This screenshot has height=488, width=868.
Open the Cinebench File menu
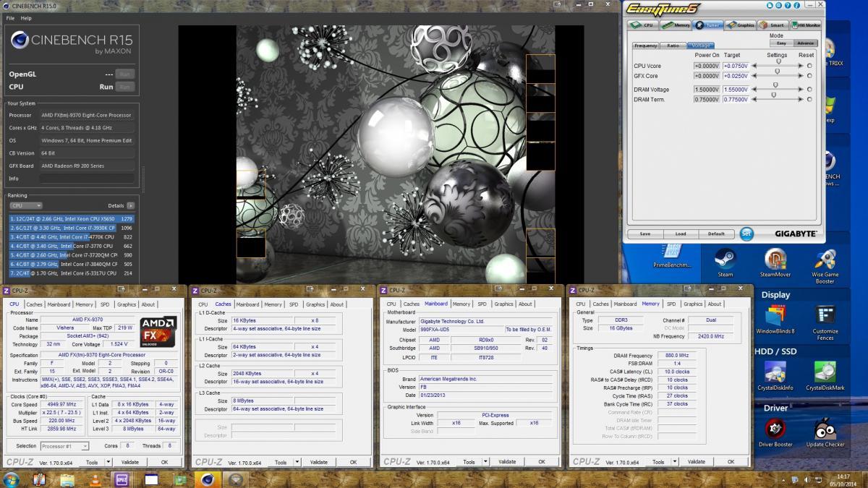(x=11, y=17)
